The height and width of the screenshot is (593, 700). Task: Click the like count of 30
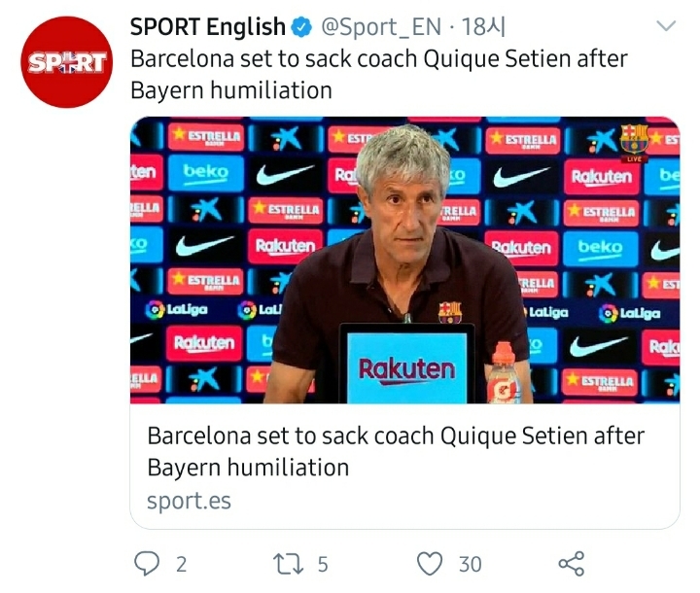[471, 563]
